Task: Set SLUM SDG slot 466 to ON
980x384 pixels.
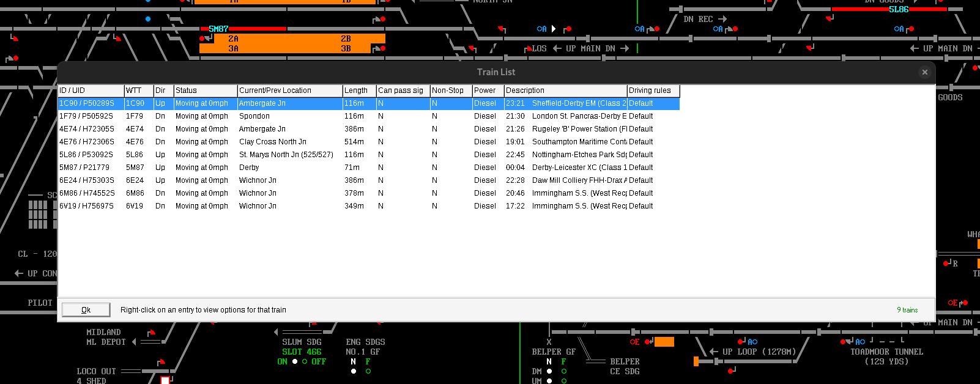Action: point(295,361)
